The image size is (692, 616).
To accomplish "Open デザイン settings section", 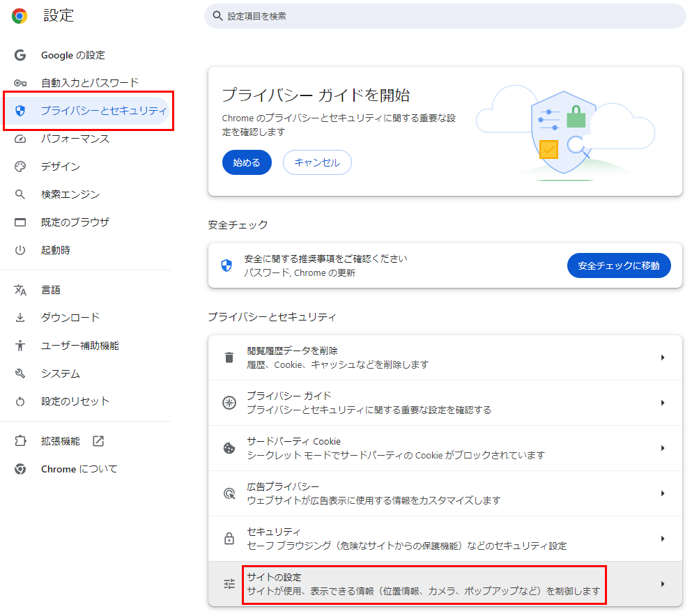I will (61, 167).
